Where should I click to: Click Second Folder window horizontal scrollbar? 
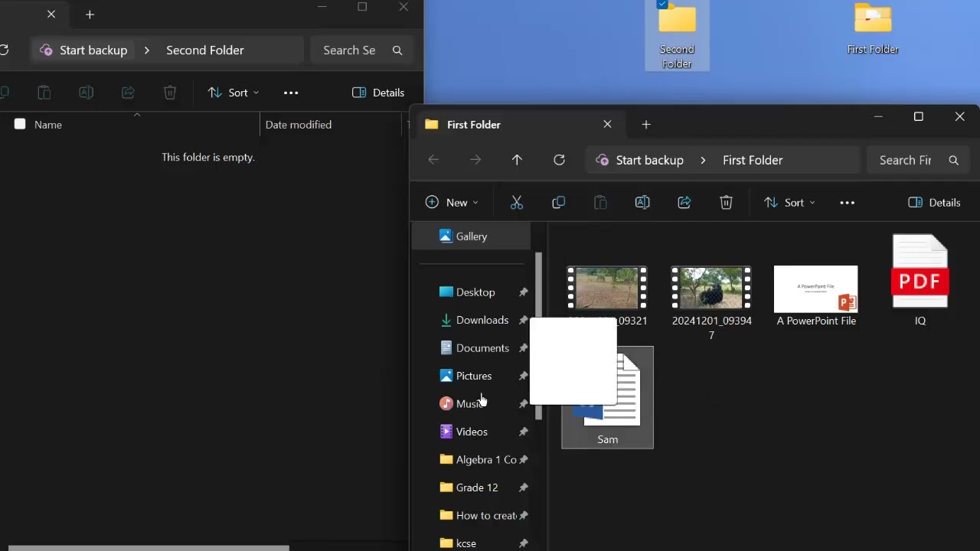pos(149,548)
